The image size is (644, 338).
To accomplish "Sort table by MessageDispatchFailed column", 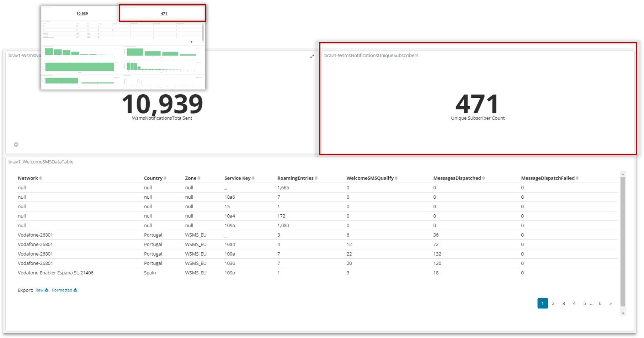I will (x=577, y=178).
